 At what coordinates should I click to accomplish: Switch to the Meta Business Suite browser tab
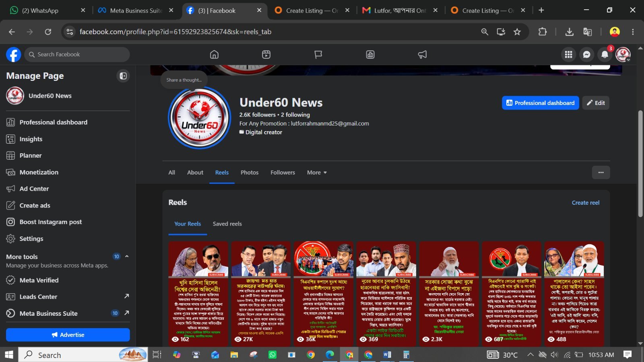click(136, 10)
